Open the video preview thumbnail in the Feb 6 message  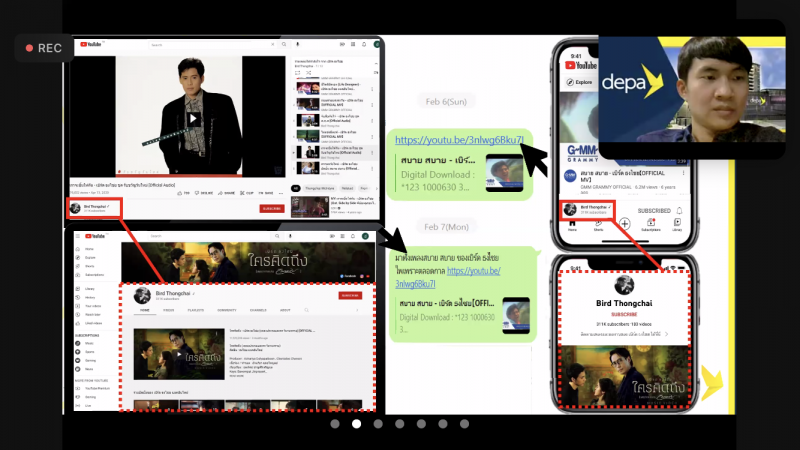pyautogui.click(x=504, y=173)
